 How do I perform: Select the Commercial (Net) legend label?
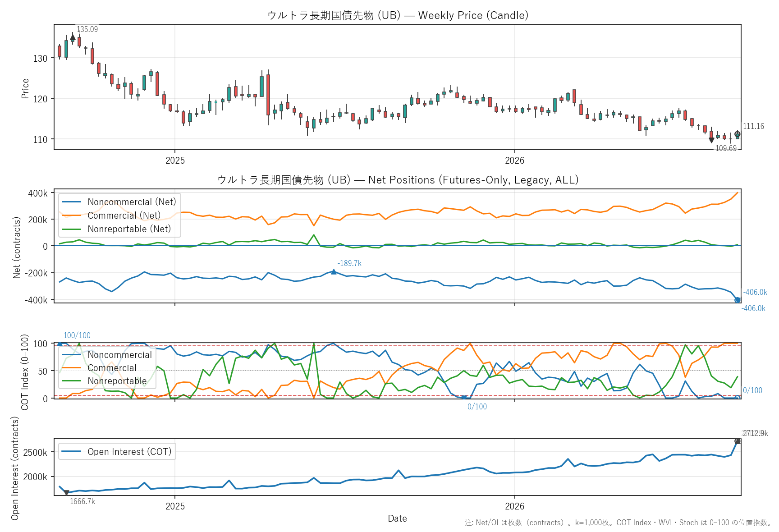click(124, 216)
